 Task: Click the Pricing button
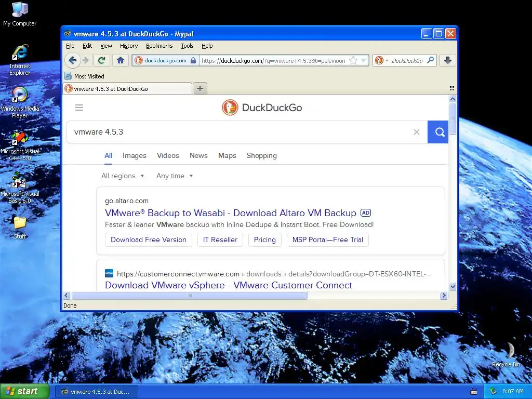click(264, 240)
